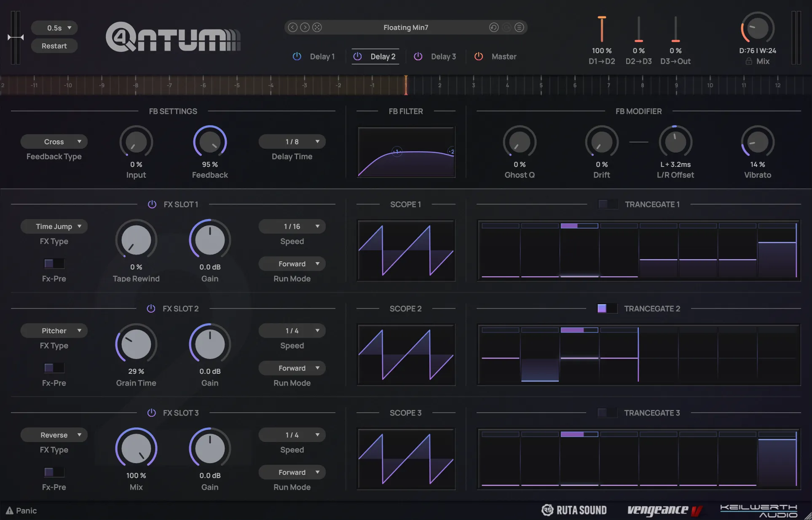Viewport: 812px width, 520px height.
Task: Click the dimmed redo icon in preset bar
Action: tap(506, 27)
